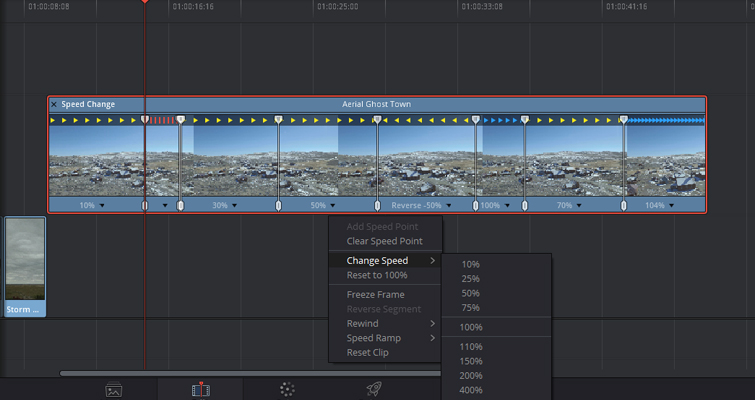Image resolution: width=755 pixels, height=400 pixels.
Task: Open the Reverse -50% segment dropdown
Action: coord(447,205)
